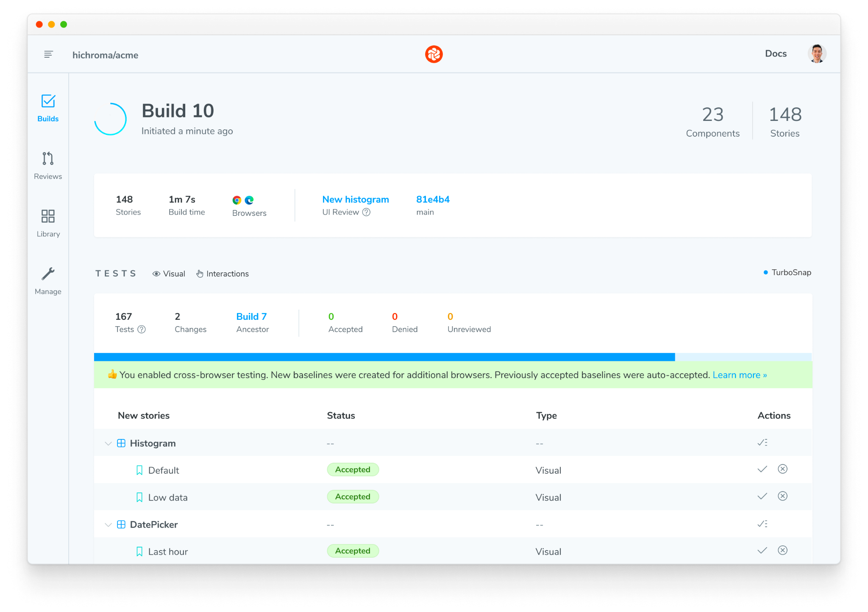This screenshot has height=612, width=868.
Task: Click the Status column header
Action: coord(341,416)
